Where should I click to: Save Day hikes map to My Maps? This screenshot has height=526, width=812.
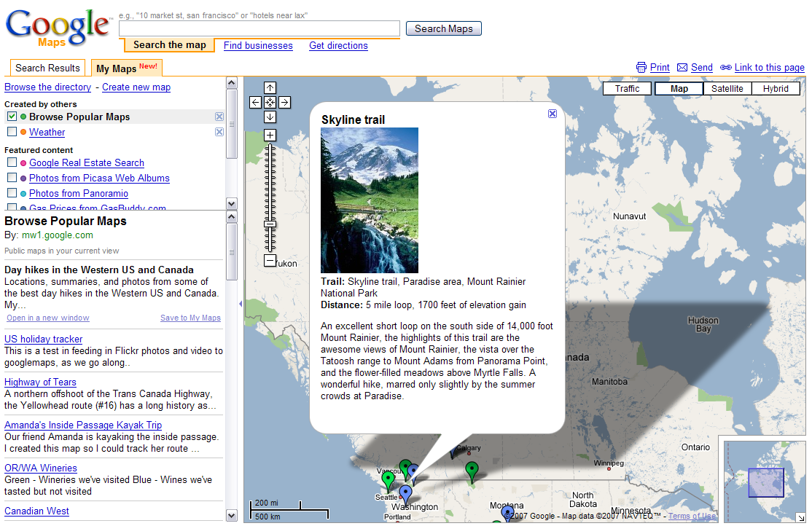190,318
